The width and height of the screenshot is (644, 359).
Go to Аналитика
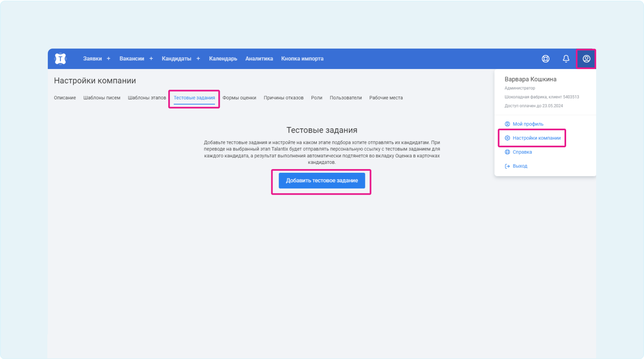[259, 59]
